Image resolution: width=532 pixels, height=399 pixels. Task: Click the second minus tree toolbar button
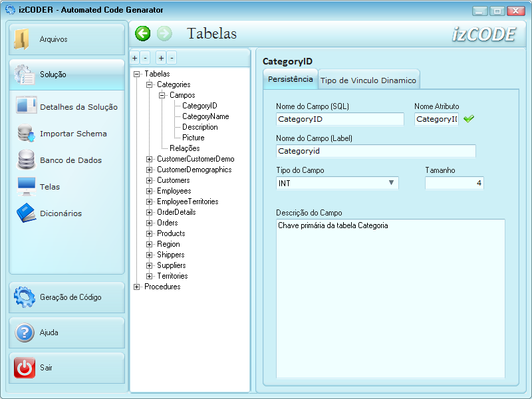[172, 58]
